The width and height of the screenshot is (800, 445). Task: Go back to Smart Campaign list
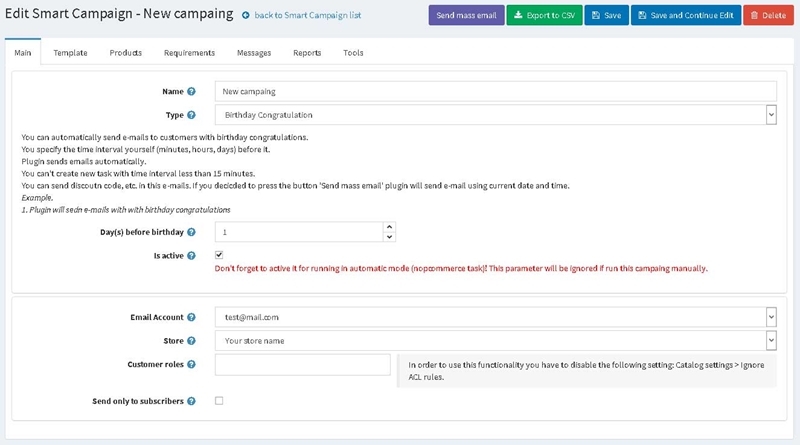pos(308,15)
